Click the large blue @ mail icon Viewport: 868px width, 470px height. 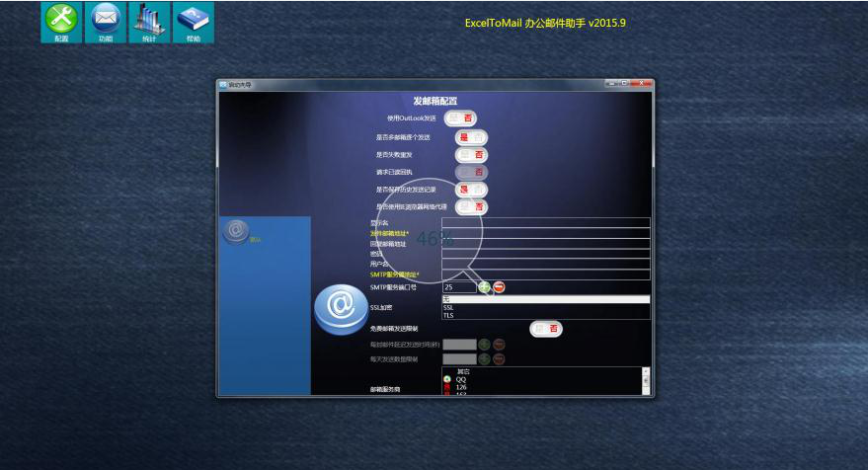(341, 307)
